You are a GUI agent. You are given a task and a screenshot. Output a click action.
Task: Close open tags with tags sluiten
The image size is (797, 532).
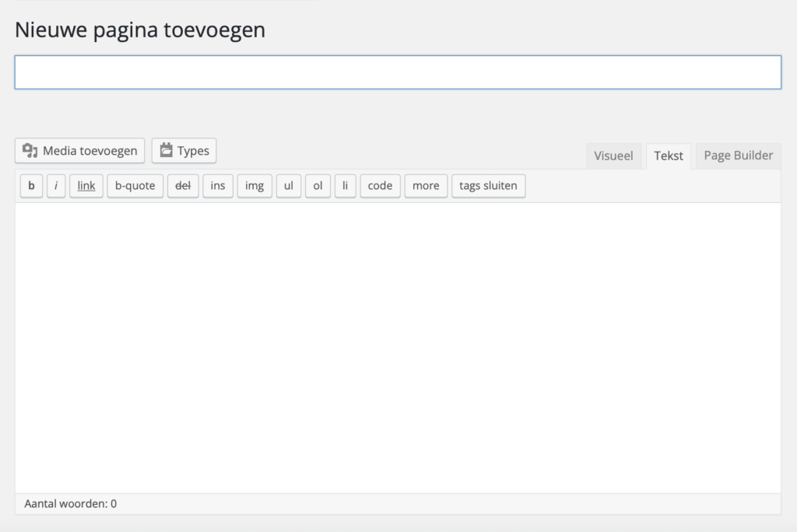pos(489,186)
